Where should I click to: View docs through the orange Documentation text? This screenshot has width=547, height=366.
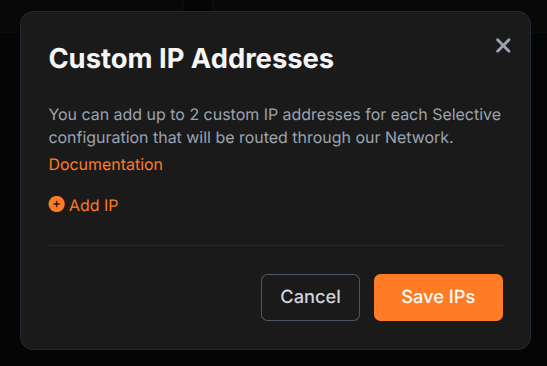click(x=106, y=164)
